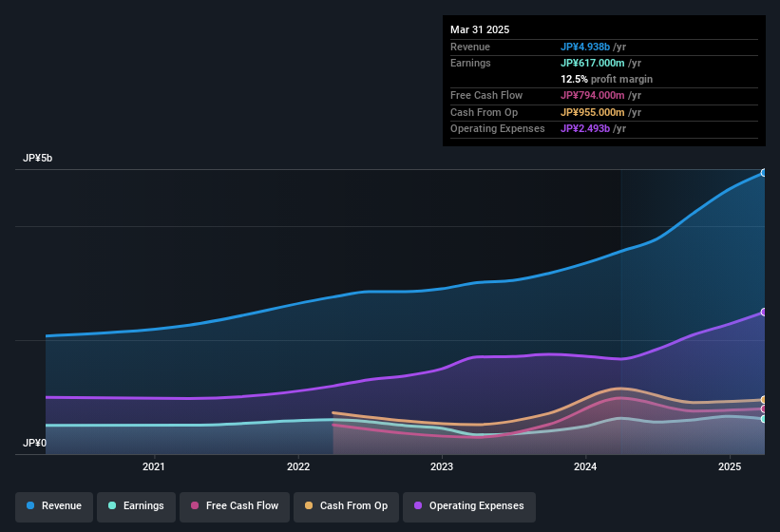The height and width of the screenshot is (532, 780).
Task: Click the purple Operating Expenses legend dot
Action: tap(418, 505)
